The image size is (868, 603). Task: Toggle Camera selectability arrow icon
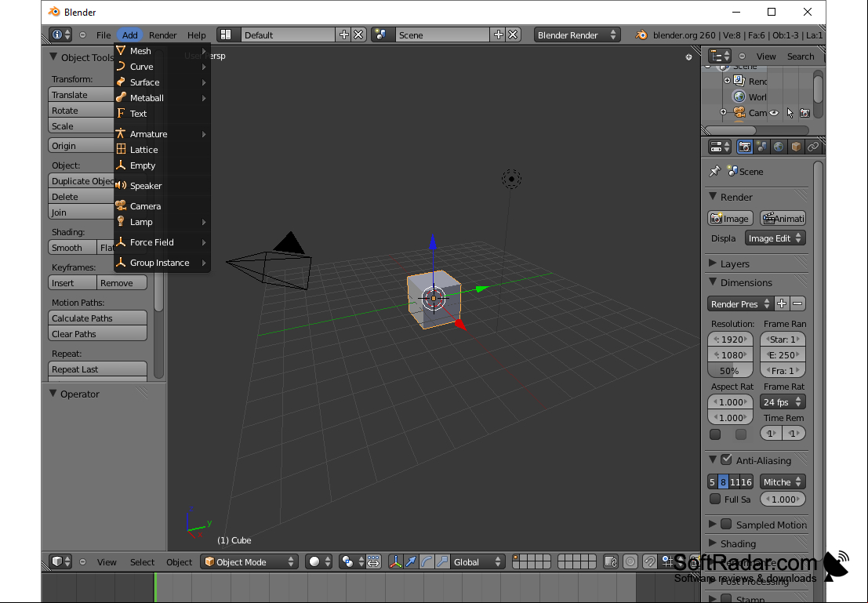coord(790,113)
